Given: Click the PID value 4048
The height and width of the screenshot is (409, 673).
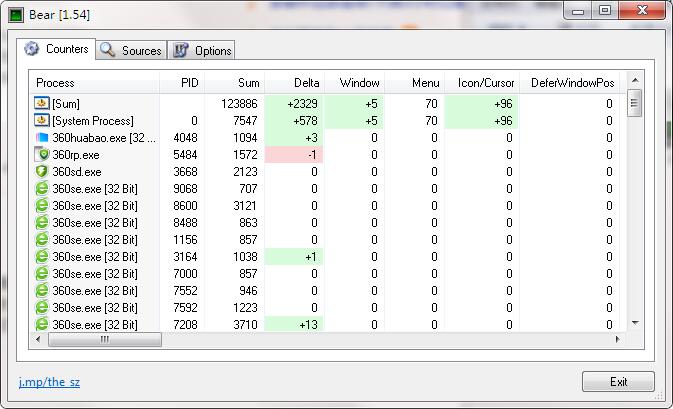Looking at the screenshot, I should pyautogui.click(x=185, y=138).
